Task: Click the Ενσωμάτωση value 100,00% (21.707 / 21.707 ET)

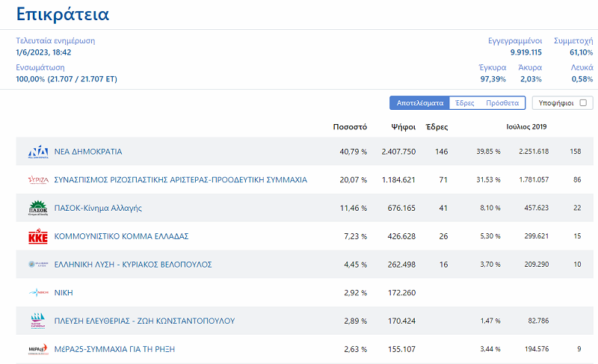Action: click(x=67, y=79)
